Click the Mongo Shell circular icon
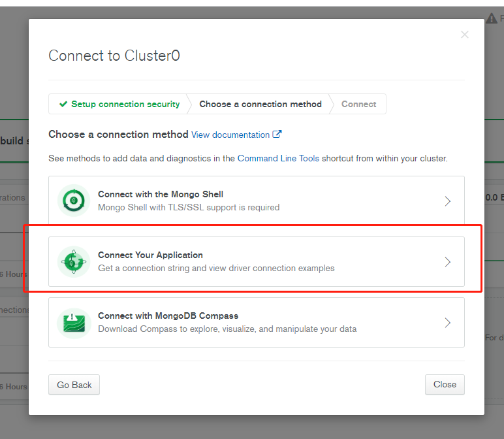 coord(74,201)
